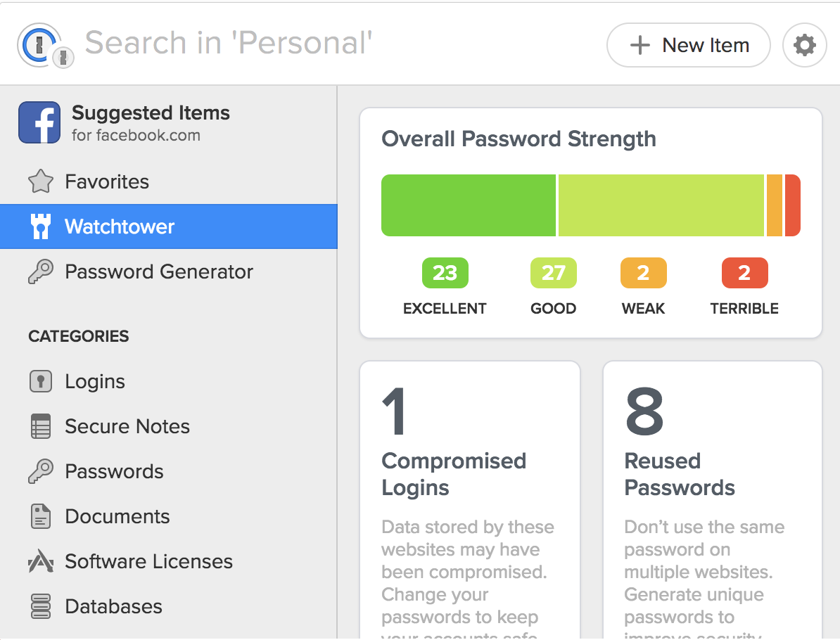The width and height of the screenshot is (840, 640).
Task: Select the Watchtower sidebar icon
Action: (x=40, y=226)
